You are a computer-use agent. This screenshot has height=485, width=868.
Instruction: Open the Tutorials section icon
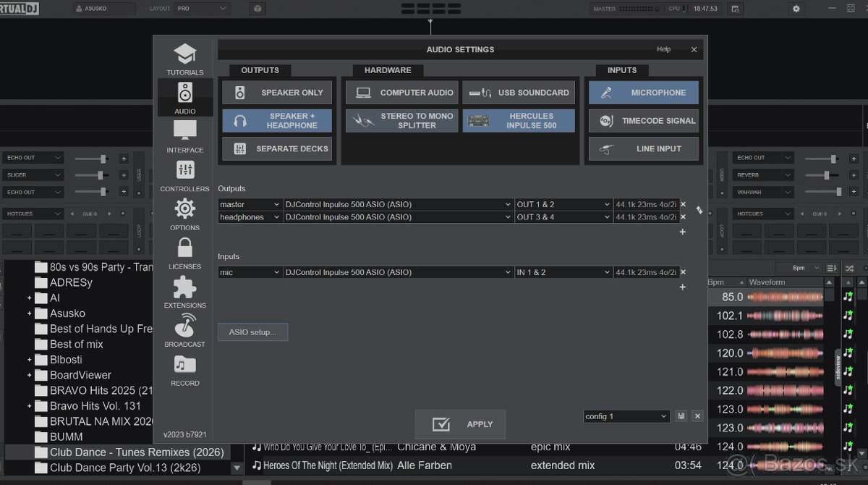pos(185,54)
